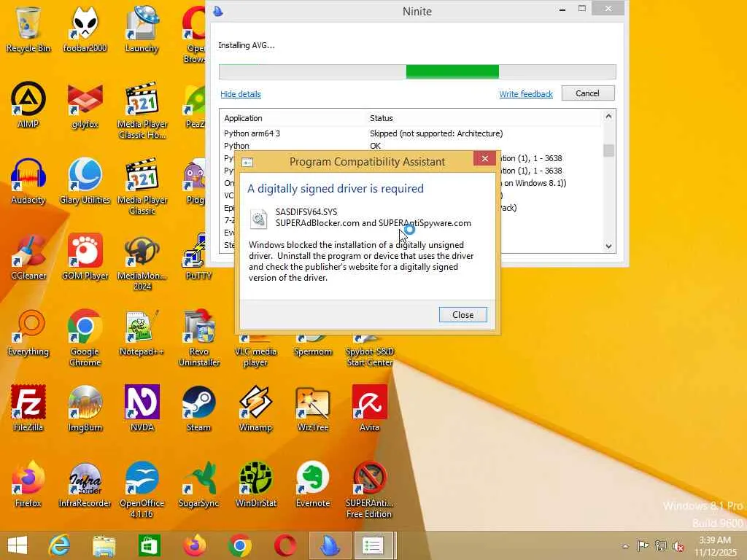Select the Firefox desktop icon
The height and width of the screenshot is (560, 747).
click(28, 484)
